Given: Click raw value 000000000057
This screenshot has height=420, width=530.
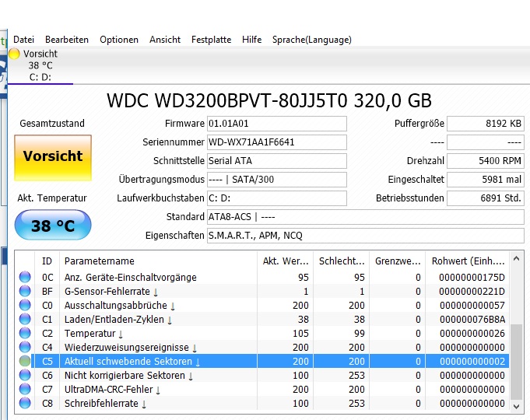Looking at the screenshot, I should [x=472, y=306].
